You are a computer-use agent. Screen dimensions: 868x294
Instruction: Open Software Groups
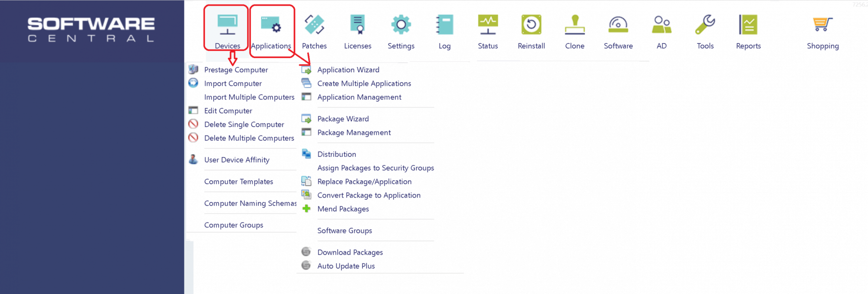point(345,231)
